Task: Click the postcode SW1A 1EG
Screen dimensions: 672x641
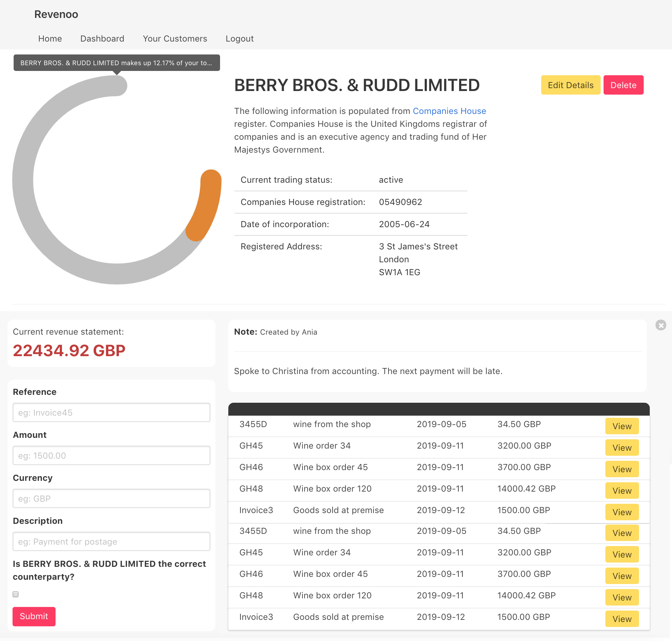Action: [400, 272]
